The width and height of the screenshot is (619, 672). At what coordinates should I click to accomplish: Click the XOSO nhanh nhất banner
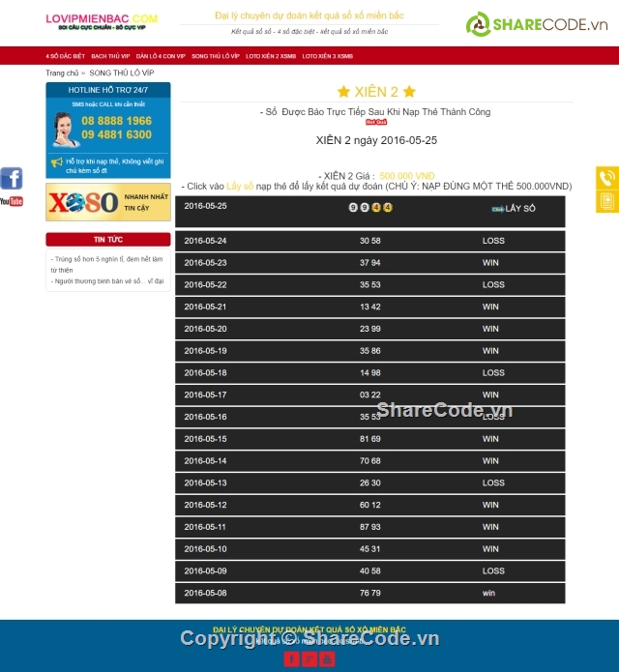pos(107,202)
